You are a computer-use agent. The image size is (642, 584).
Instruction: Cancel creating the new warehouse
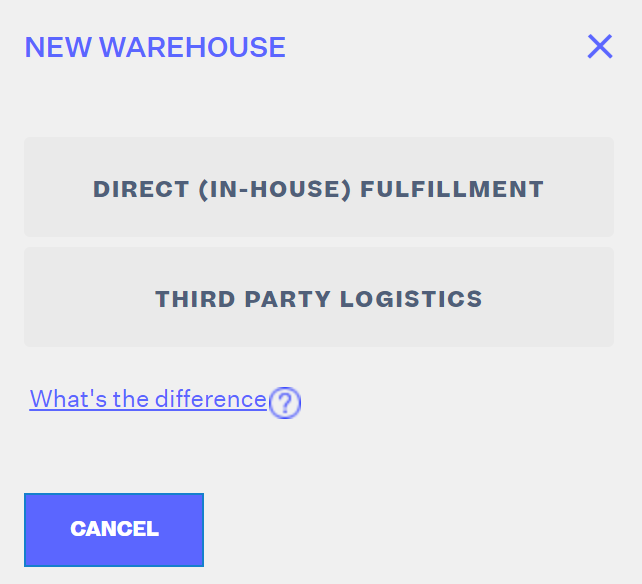coord(114,530)
